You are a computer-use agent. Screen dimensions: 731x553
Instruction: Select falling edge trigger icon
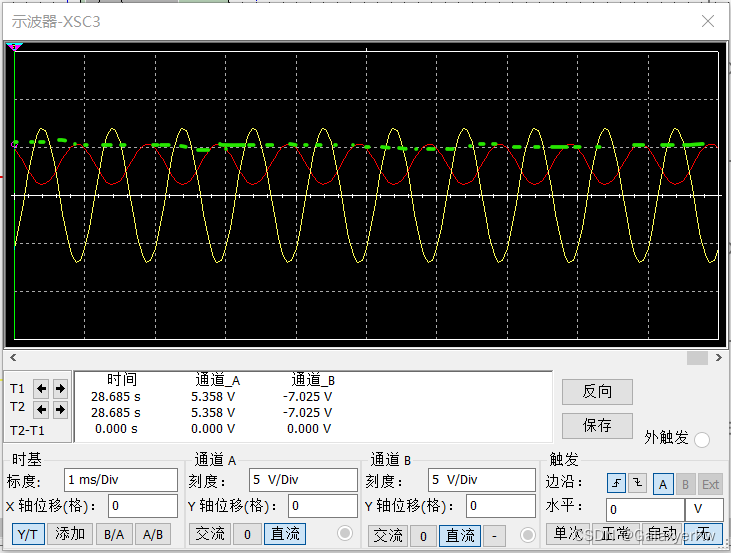click(637, 483)
